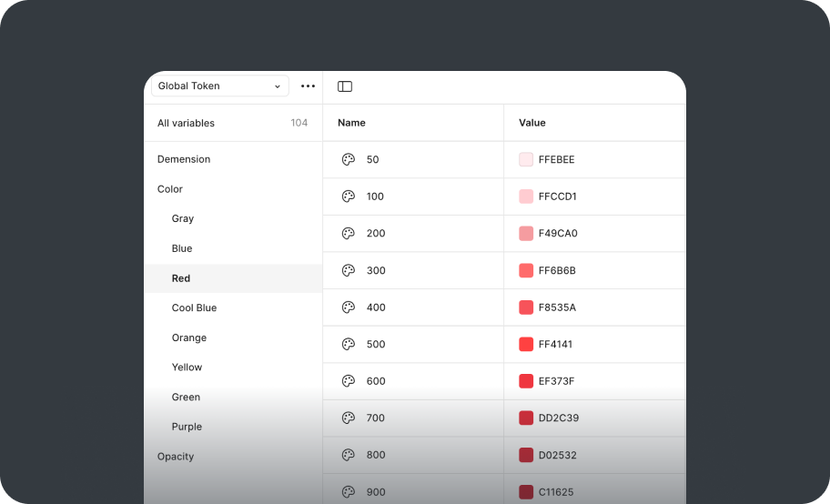Click the hex value D02532
830x504 pixels.
point(557,455)
